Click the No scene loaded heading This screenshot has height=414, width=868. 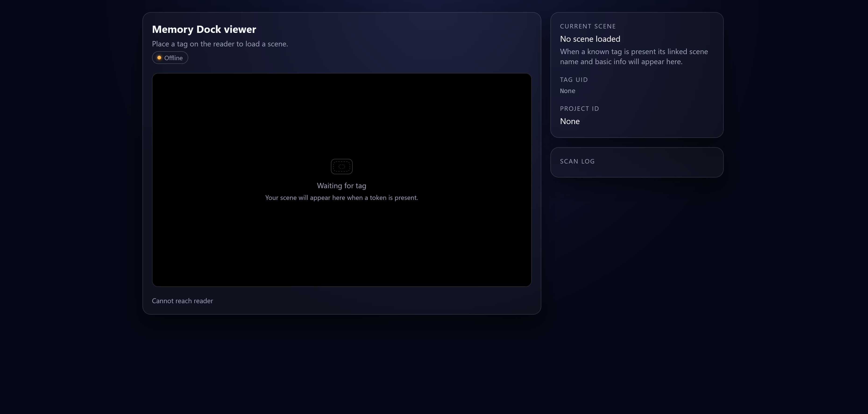590,39
